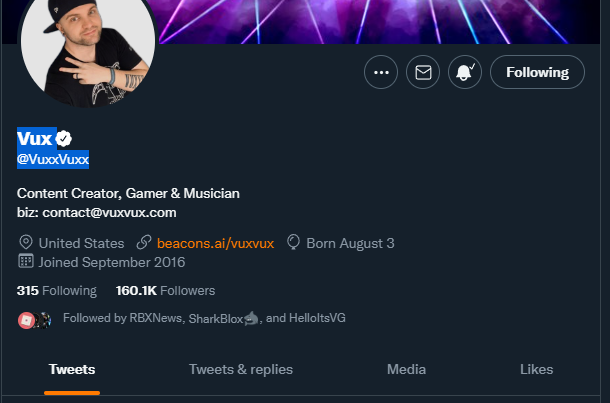Open the Followed by RBXNews, SharkBlox list
Viewport: 610px width, 403px height.
[x=204, y=318]
